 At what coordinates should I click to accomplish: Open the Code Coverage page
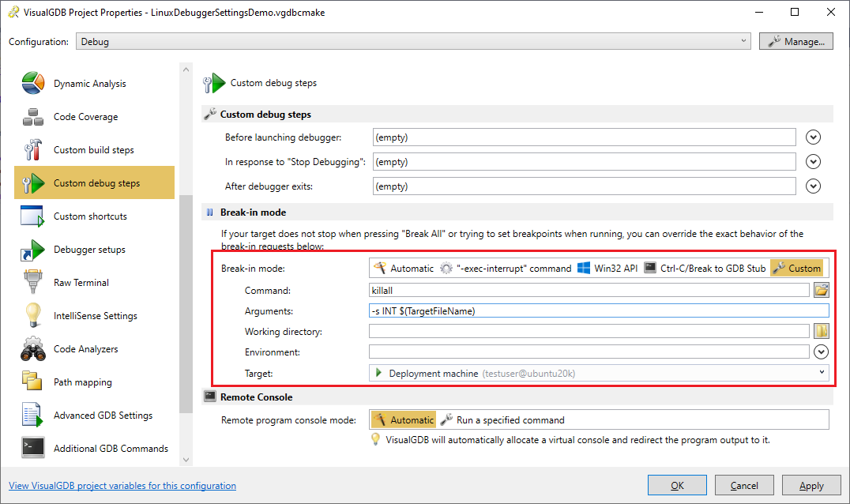click(94, 116)
